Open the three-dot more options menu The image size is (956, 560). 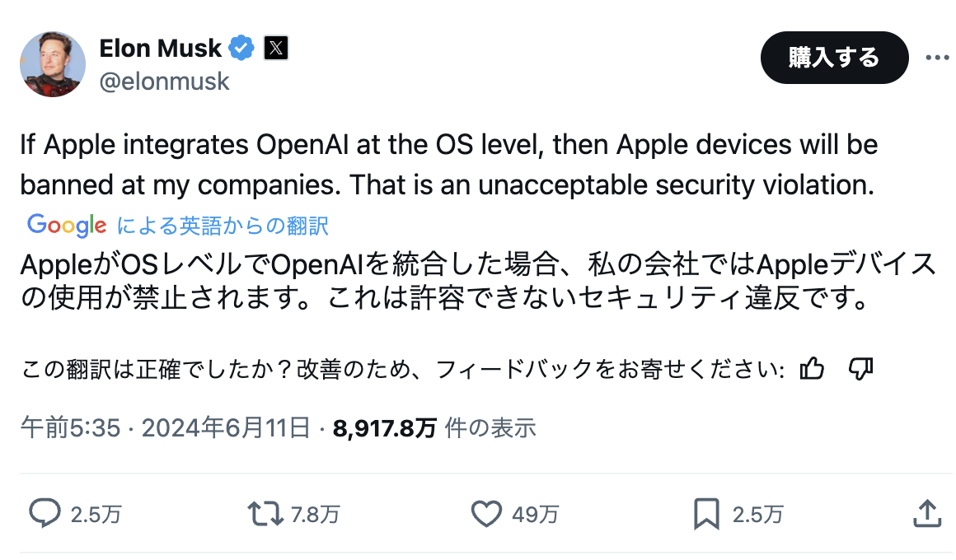point(937,58)
